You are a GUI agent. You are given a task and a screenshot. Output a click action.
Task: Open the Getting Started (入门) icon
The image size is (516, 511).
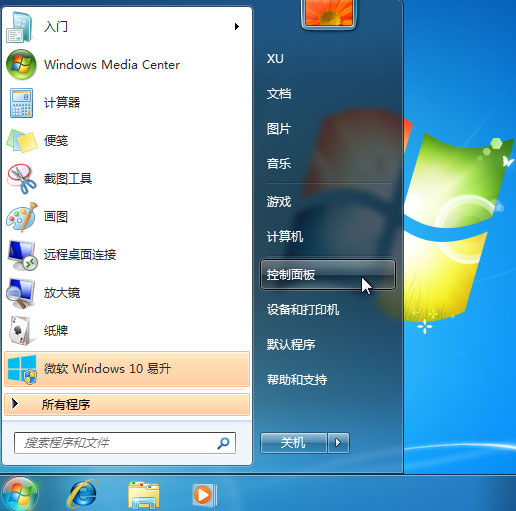(20, 27)
